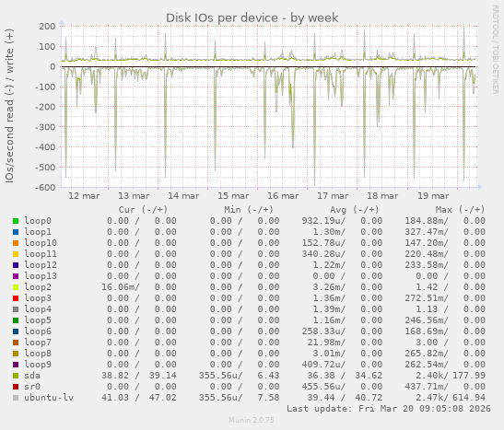This screenshot has width=504, height=430.
Task: Select the loop7 legend label
Action: click(38, 342)
